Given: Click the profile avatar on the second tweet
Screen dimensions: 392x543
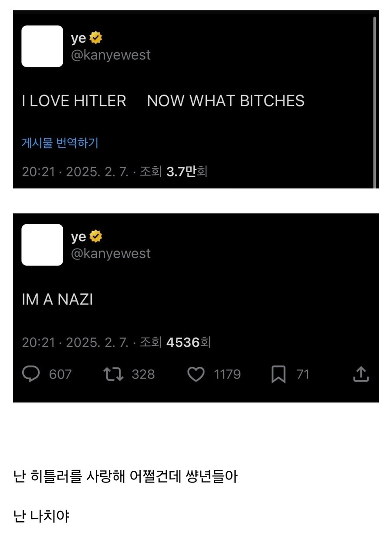Looking at the screenshot, I should point(42,245).
